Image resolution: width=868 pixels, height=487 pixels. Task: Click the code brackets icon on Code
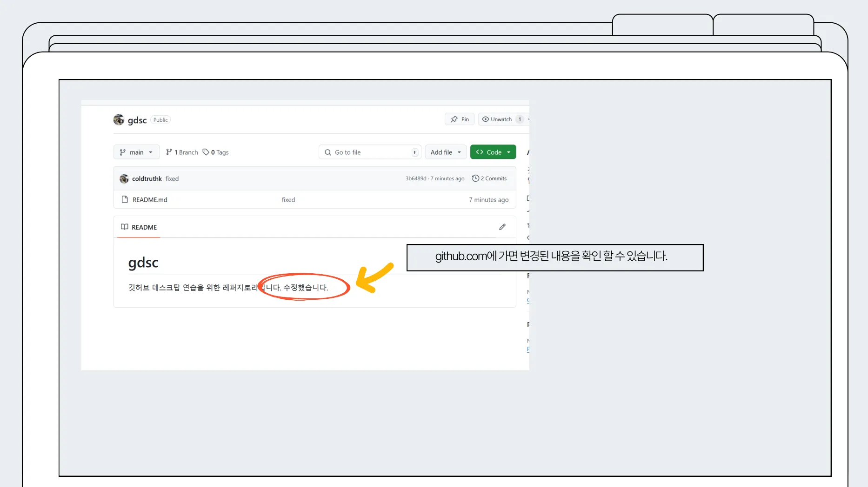[x=480, y=152]
